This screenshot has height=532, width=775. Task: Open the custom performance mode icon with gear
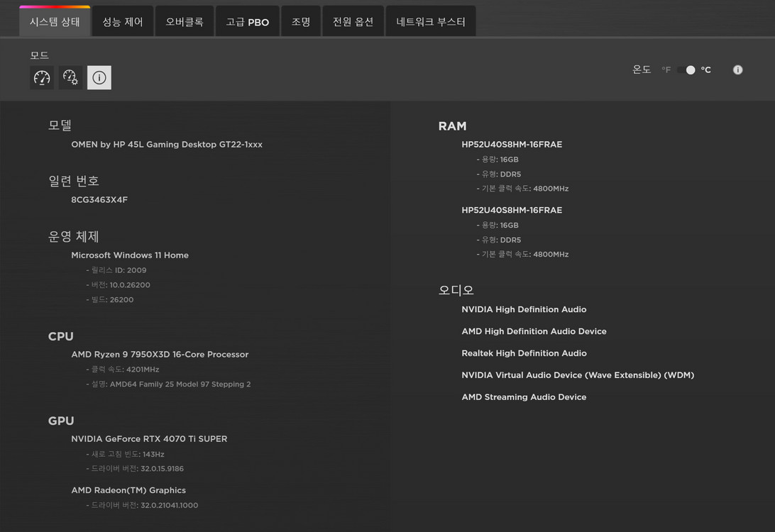[x=70, y=77]
